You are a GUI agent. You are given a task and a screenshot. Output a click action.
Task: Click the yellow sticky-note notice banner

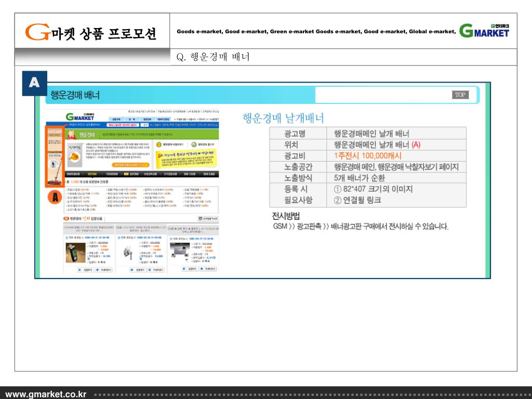point(186,159)
